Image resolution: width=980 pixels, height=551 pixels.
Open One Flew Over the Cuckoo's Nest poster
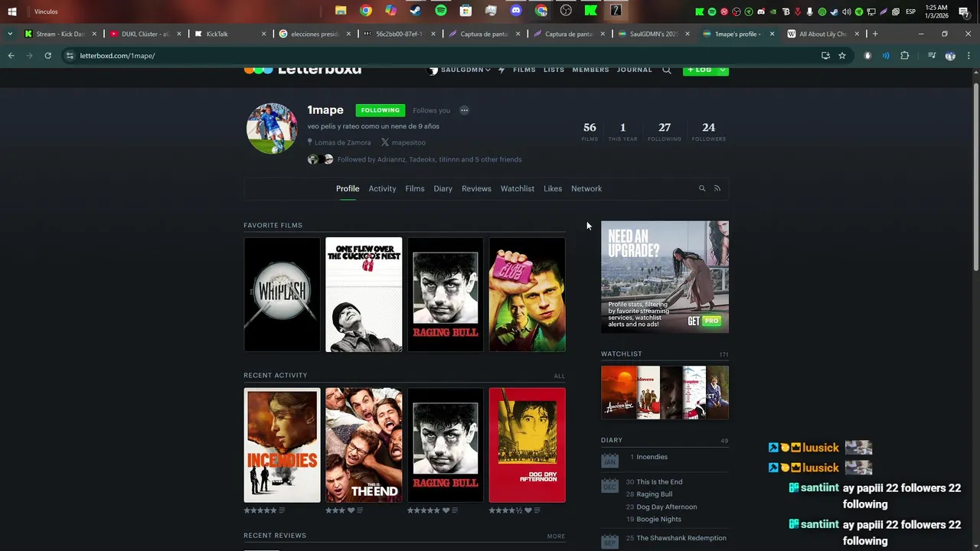pyautogui.click(x=364, y=295)
